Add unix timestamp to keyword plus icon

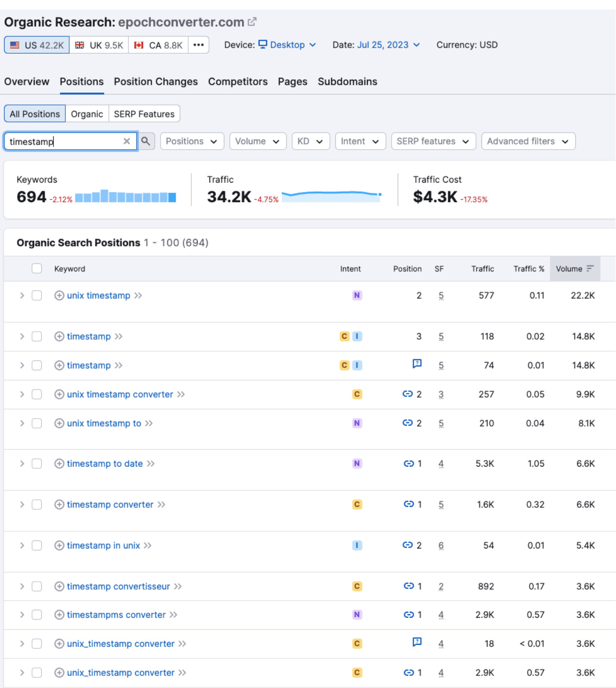click(59, 424)
